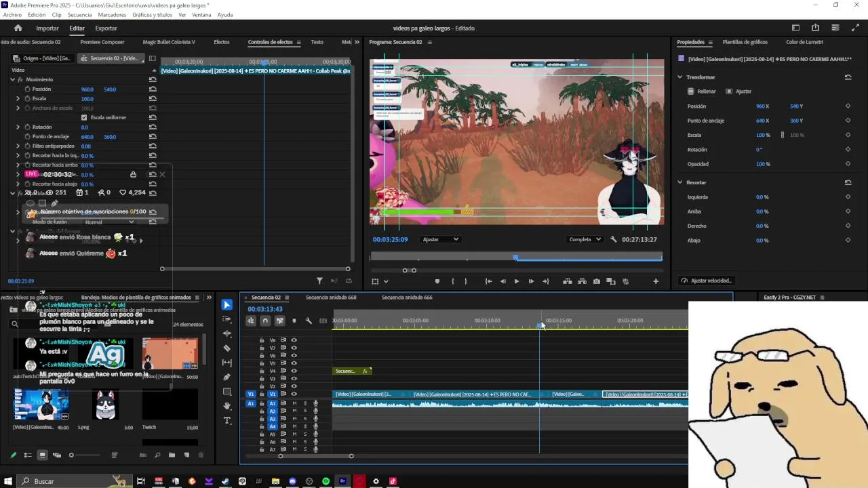Add keyframe for Opacidad in Propiedades
This screenshot has width=868, height=488.
(848, 164)
